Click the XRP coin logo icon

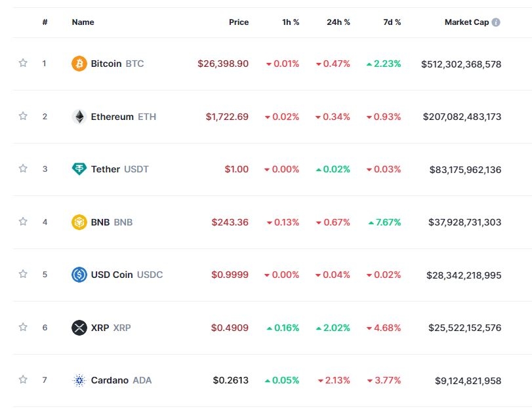pyautogui.click(x=79, y=327)
